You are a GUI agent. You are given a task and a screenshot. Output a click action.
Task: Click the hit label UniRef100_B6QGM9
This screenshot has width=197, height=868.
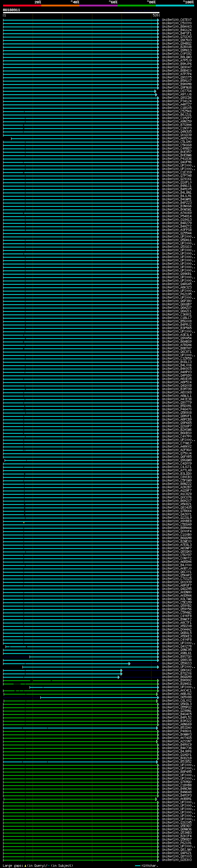tap(176, 677)
